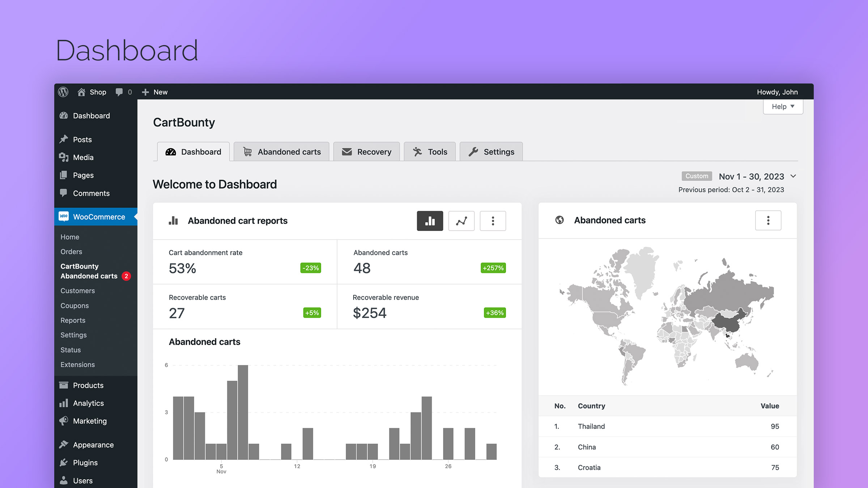
Task: Open three-dot menu for abandoned cart reports
Action: [x=493, y=221]
